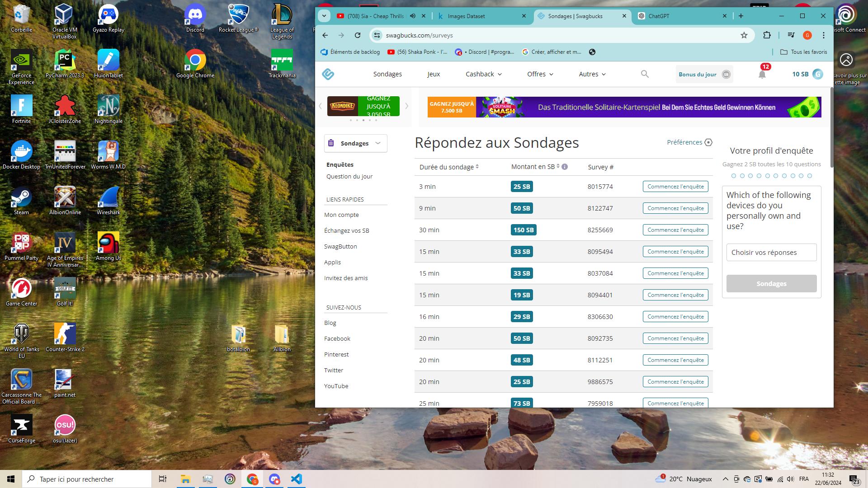Click the browser back navigation arrow
868x488 pixels.
click(325, 35)
